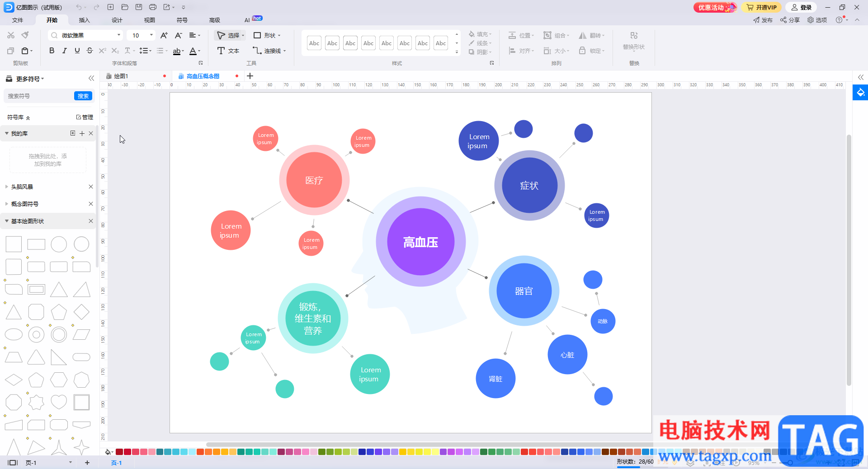
Task: Pick the first orange-red color swatch
Action: coord(200,452)
